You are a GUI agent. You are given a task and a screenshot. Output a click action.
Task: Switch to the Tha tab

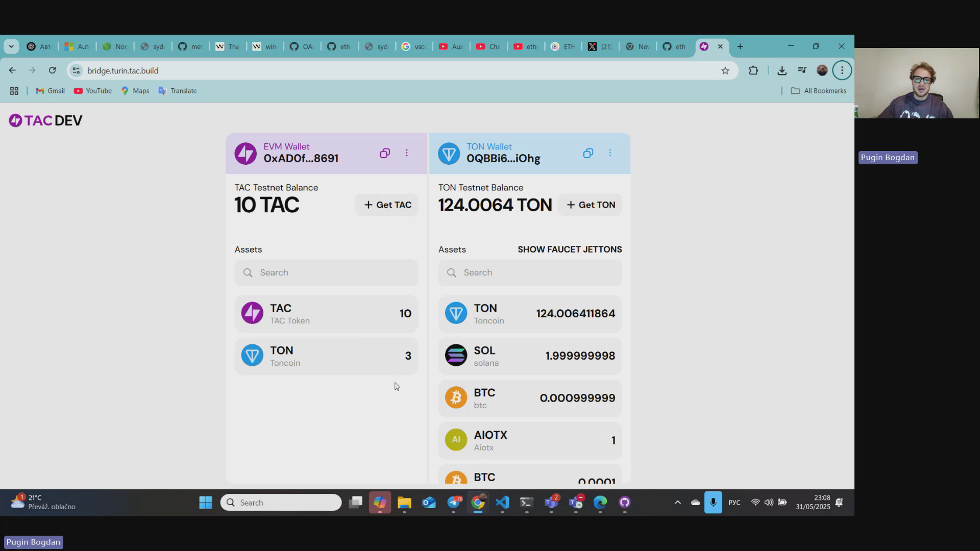[x=228, y=46]
